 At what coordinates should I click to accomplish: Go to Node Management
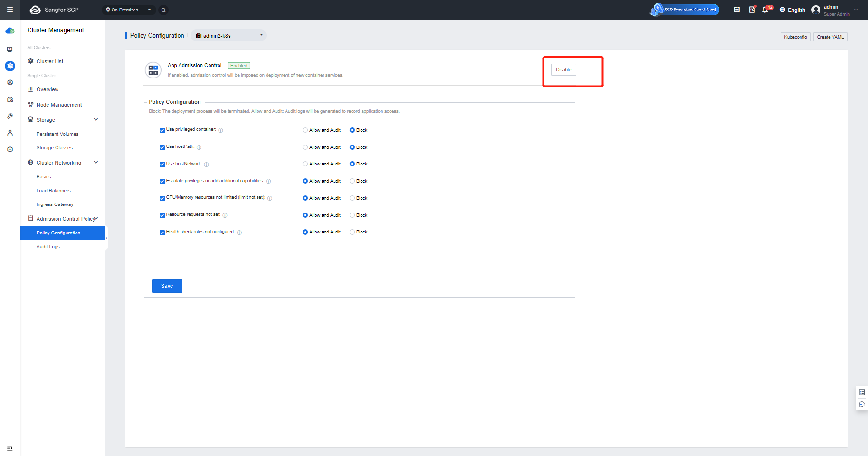click(59, 105)
